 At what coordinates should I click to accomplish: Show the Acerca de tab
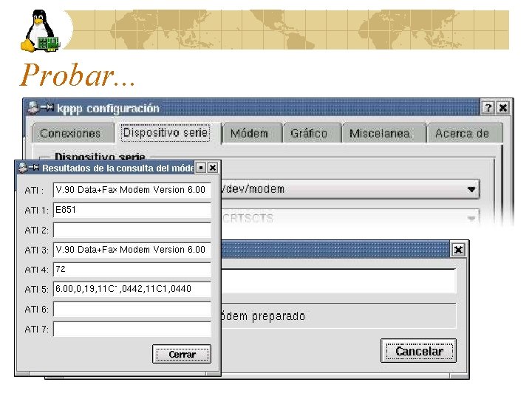coord(463,133)
